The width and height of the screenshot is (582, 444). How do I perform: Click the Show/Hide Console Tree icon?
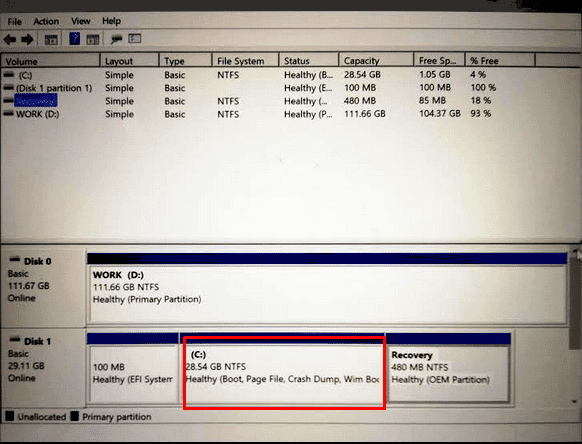pyautogui.click(x=51, y=39)
